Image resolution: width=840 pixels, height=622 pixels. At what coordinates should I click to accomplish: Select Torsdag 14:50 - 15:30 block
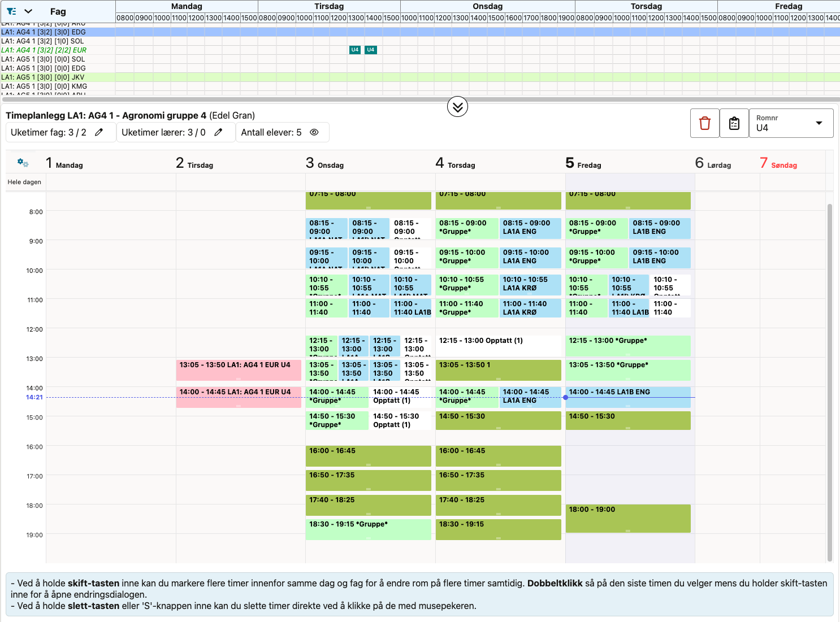point(499,421)
